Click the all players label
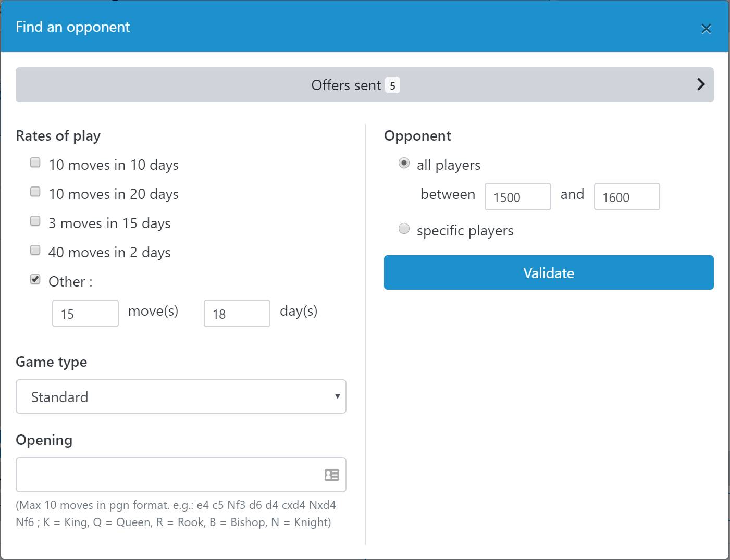Image resolution: width=730 pixels, height=560 pixels. coord(449,165)
